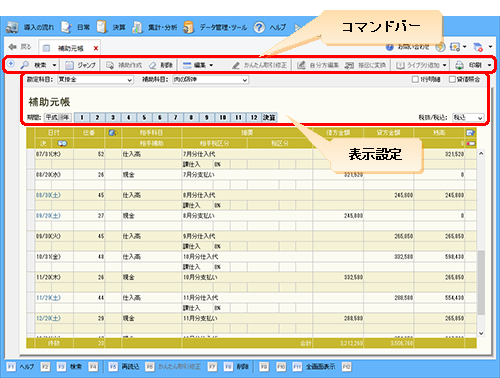Select period month 3 button
500x378 pixels.
(x=113, y=117)
